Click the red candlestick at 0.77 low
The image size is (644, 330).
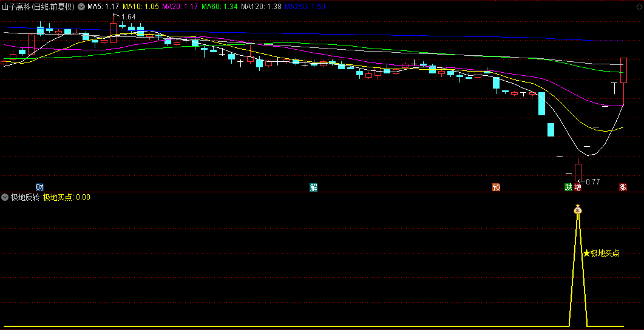pos(578,171)
